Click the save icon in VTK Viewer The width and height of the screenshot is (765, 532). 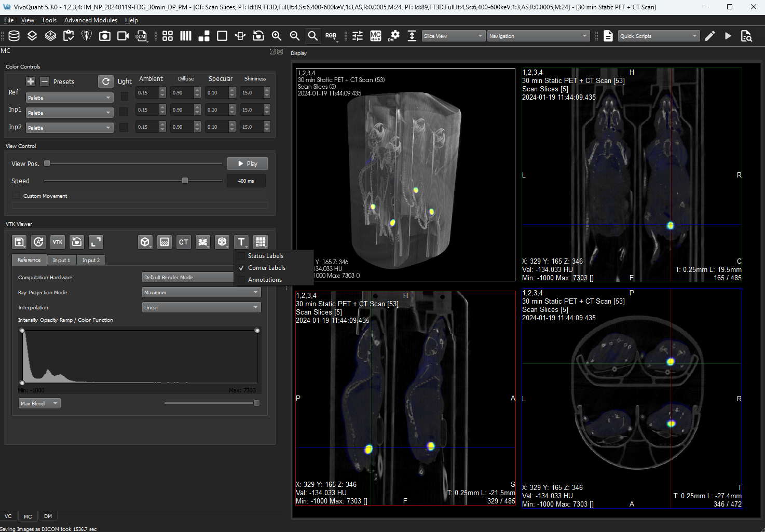coord(19,242)
